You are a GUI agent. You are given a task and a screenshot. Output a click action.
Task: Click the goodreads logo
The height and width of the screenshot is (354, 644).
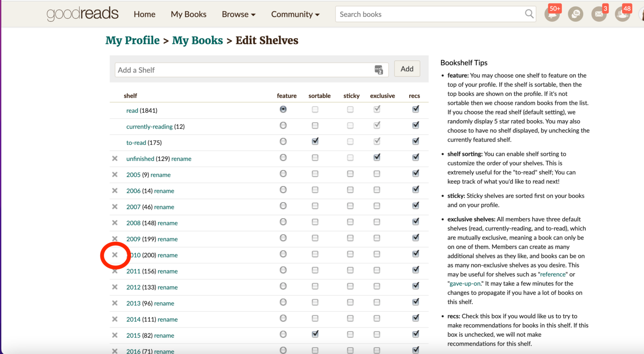[83, 13]
